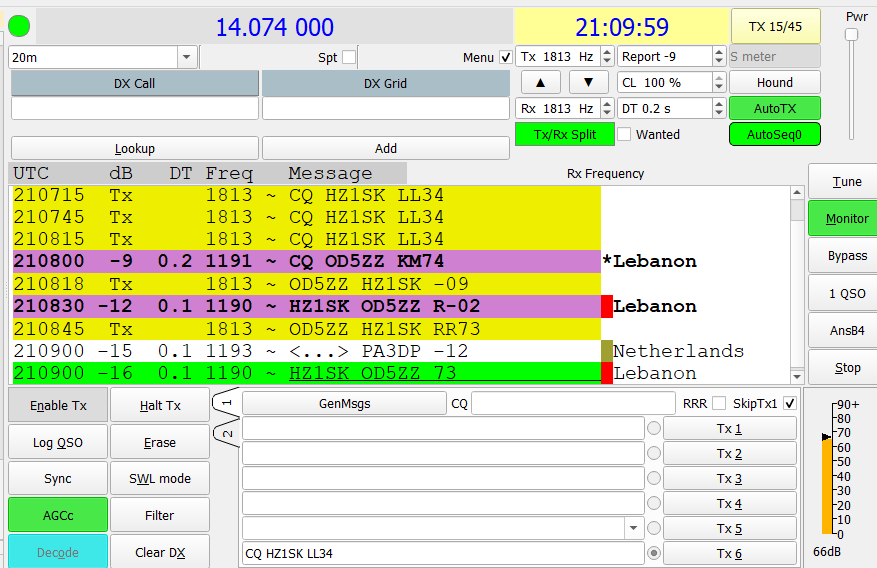
Task: Click the TX 15/45 button
Action: pos(775,26)
